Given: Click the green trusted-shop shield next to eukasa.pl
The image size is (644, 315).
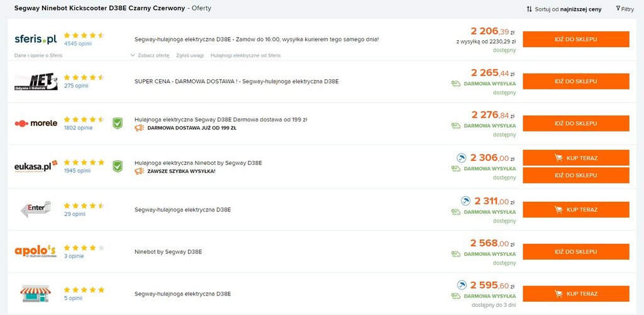Looking at the screenshot, I should [x=118, y=167].
